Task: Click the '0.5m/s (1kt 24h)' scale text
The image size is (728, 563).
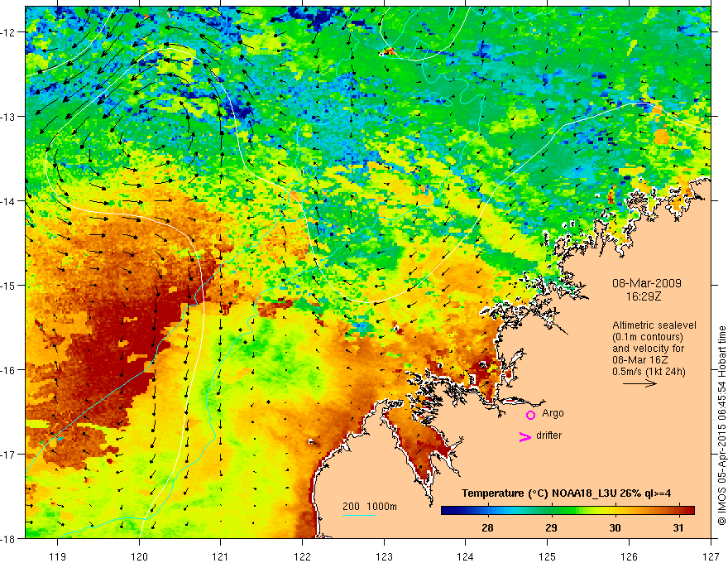Action: click(x=649, y=372)
